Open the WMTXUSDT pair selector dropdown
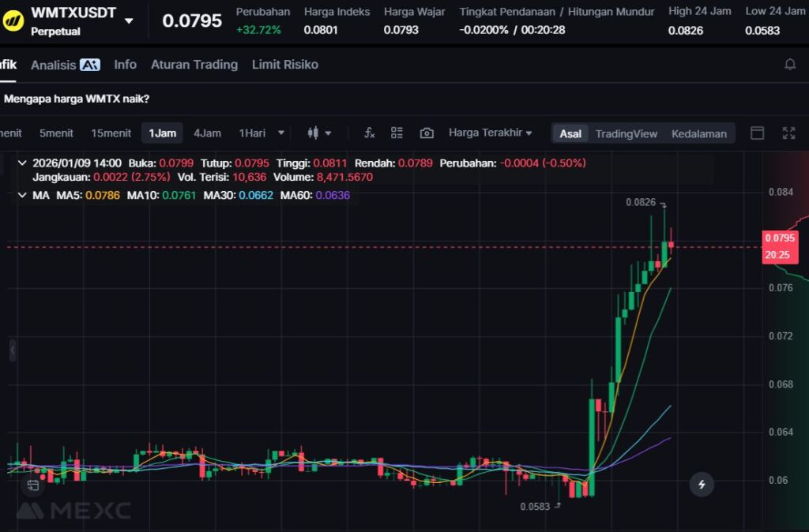 tap(129, 21)
